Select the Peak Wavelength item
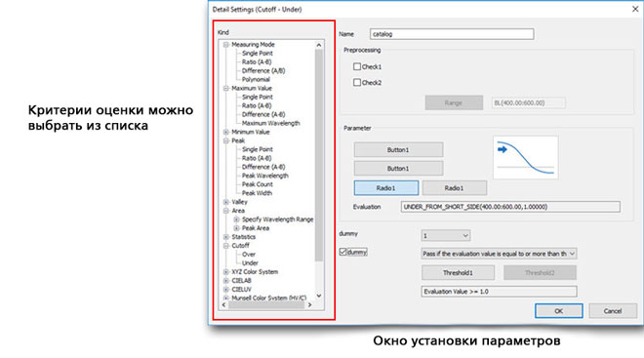 point(264,176)
